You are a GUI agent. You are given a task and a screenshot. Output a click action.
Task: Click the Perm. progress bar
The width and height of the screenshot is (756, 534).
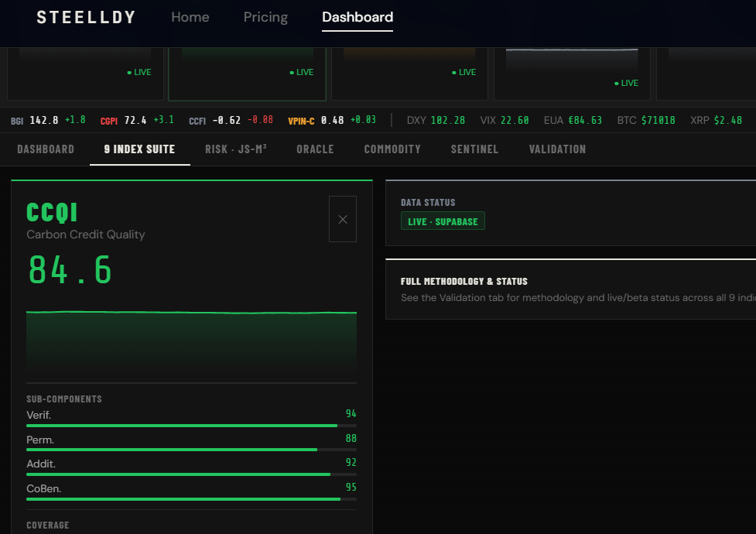click(x=191, y=450)
